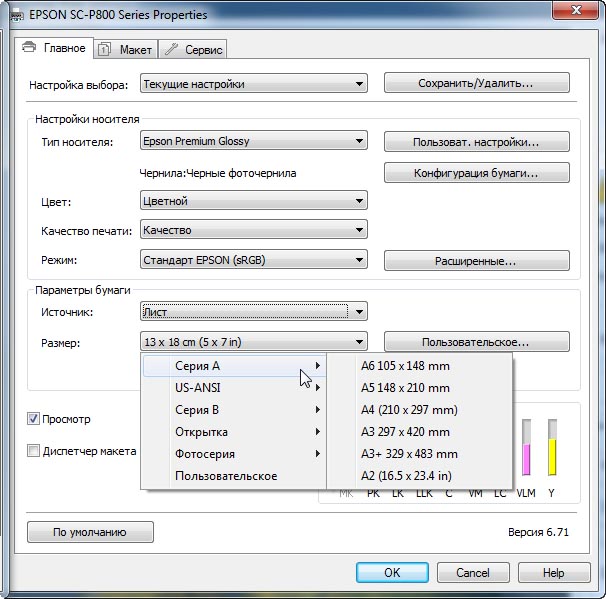Expand the Режим dropdown
This screenshot has height=599, width=606.
tap(254, 260)
